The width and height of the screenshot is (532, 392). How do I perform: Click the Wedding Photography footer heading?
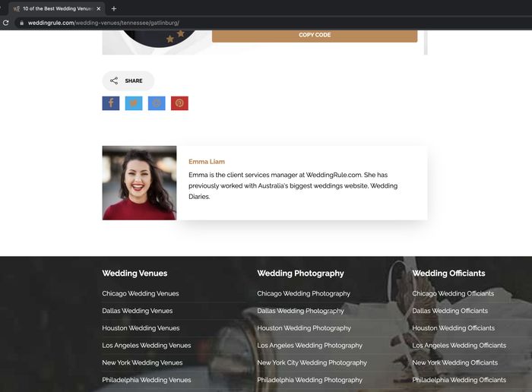click(x=301, y=273)
